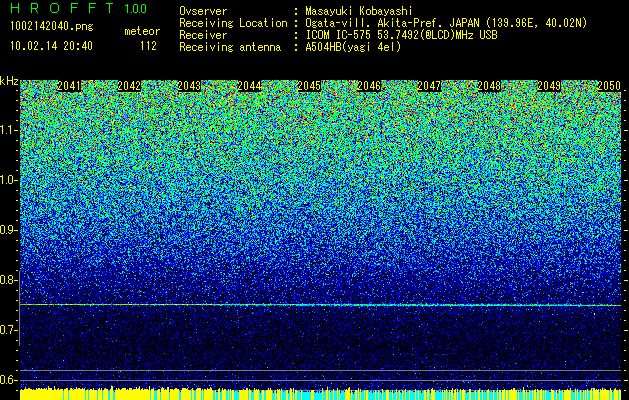
Task: Click the Ovserver field label
Action: point(203,11)
